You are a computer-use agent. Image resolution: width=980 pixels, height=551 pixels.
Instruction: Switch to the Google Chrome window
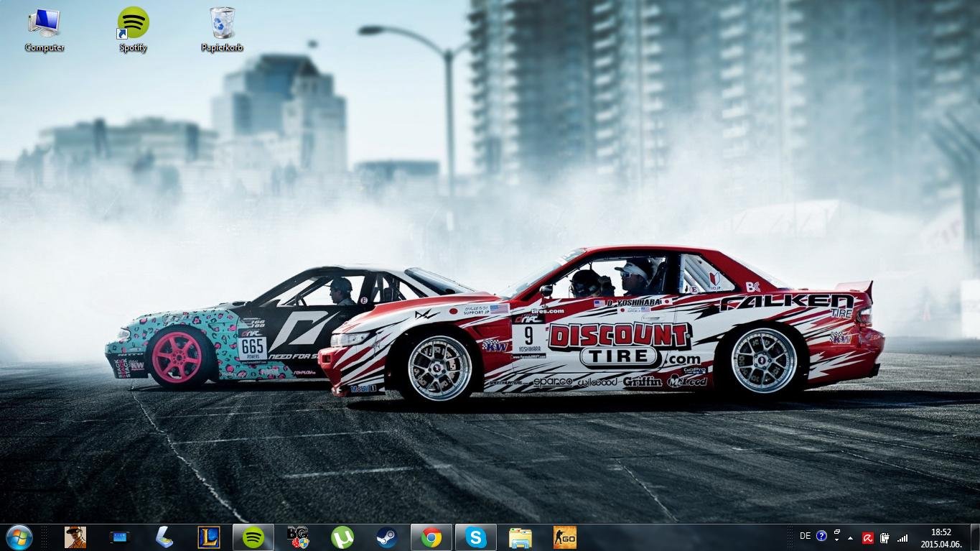(431, 537)
